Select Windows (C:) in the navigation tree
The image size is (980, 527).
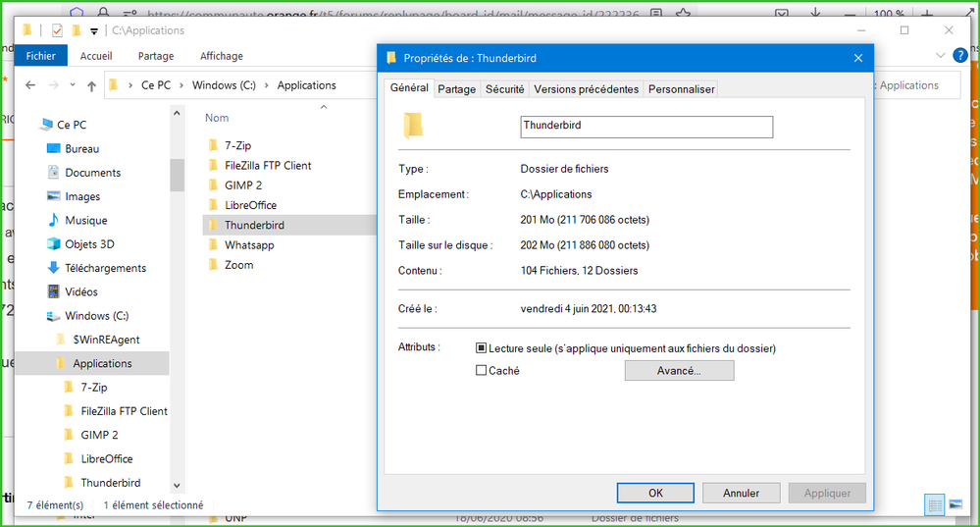[x=96, y=316]
